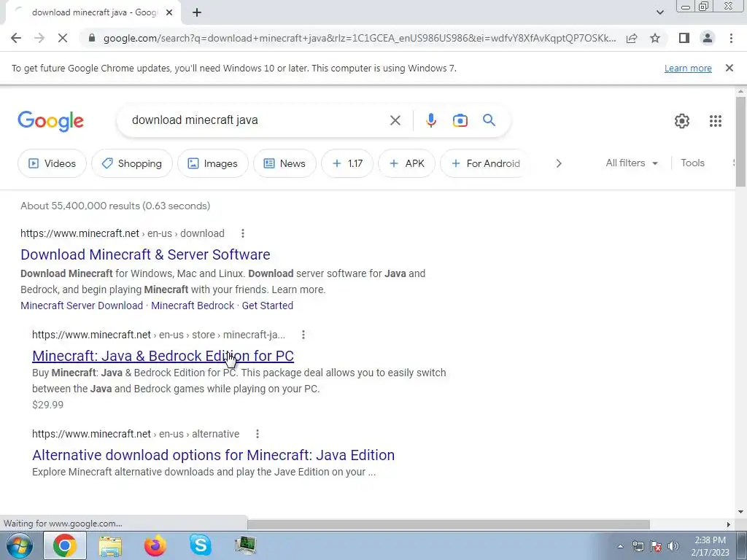This screenshot has width=747, height=560.
Task: Add the 1.17 search refinement
Action: coord(347,163)
